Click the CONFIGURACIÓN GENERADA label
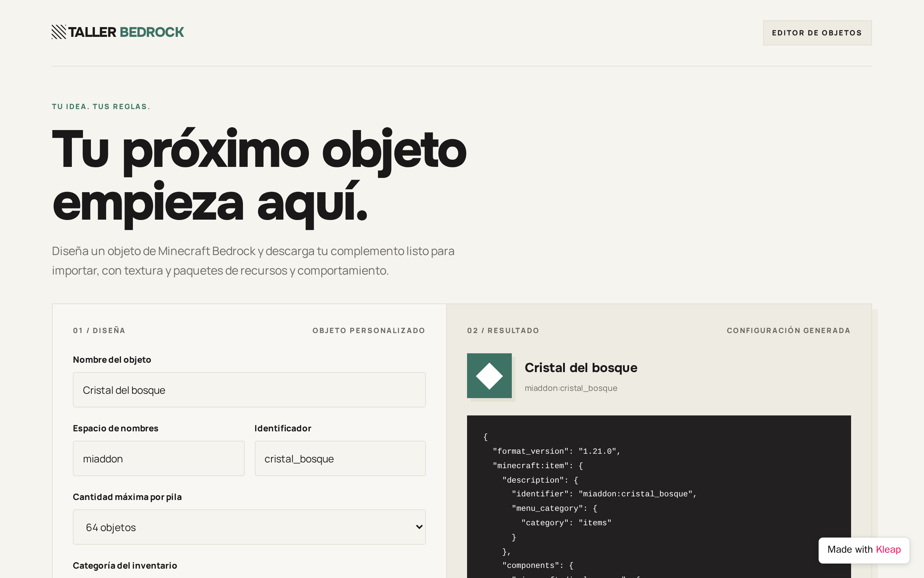This screenshot has height=578, width=924. coord(788,331)
